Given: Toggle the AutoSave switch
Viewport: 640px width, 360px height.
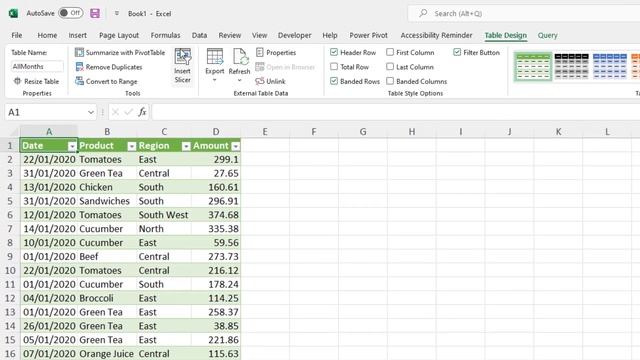Looking at the screenshot, I should click(x=71, y=13).
